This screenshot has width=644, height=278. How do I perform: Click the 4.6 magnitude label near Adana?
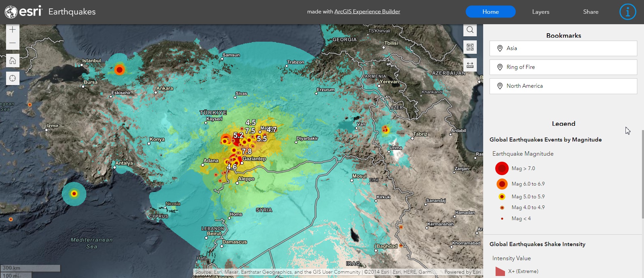232,167
